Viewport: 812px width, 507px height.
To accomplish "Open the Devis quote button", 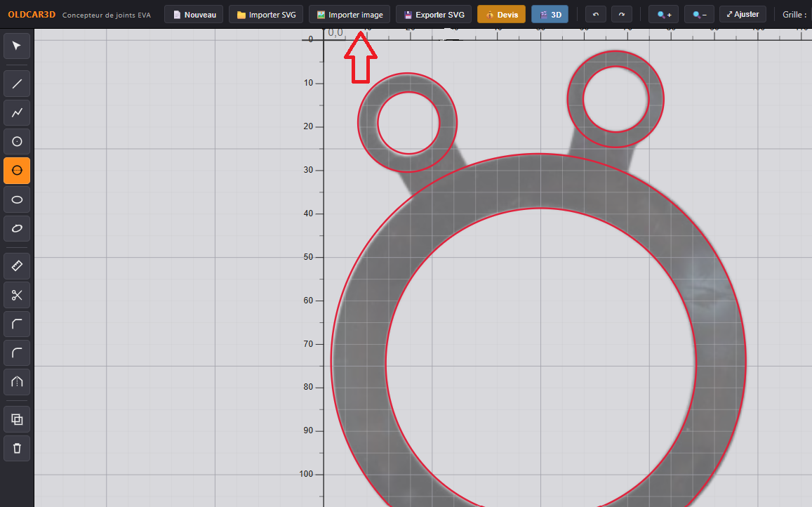I will click(x=501, y=15).
